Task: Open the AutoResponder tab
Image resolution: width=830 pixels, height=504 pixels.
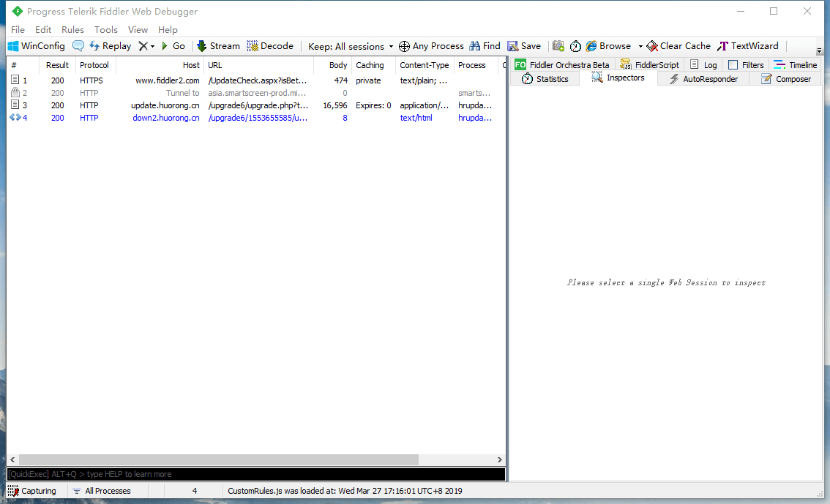Action: coord(703,79)
